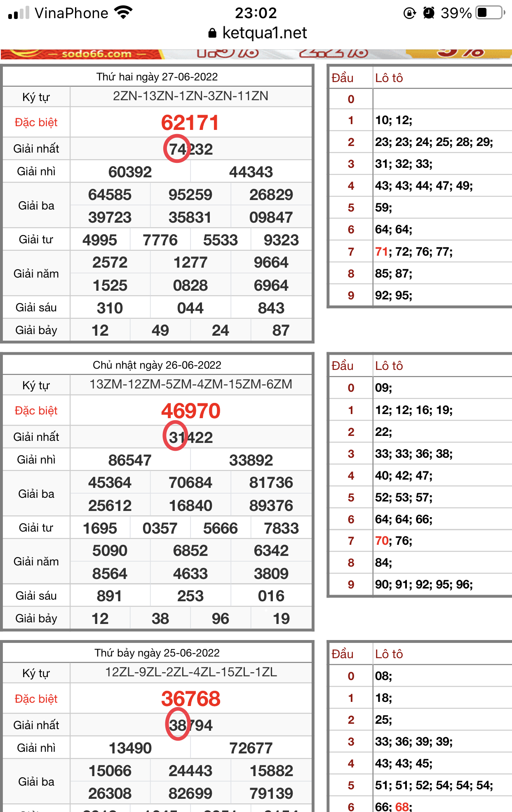Viewport: 512px width, 812px height.
Task: Select third prize number 70684
Action: (190, 482)
